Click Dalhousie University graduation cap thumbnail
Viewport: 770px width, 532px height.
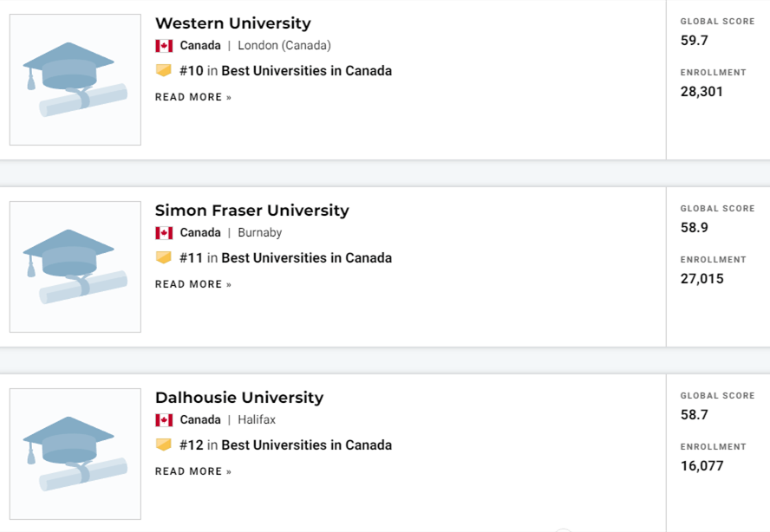click(x=75, y=454)
